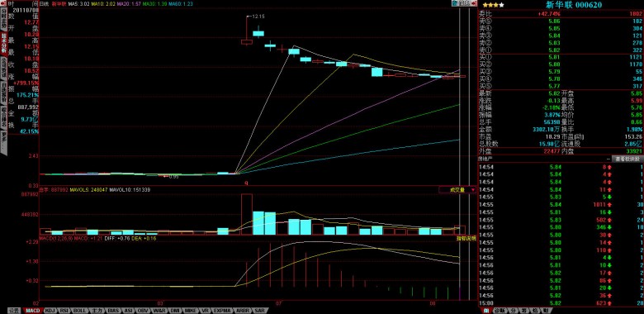Screen dimensions: 644x314
Task: Select the EXPMA indicator tab
Action: point(222,311)
